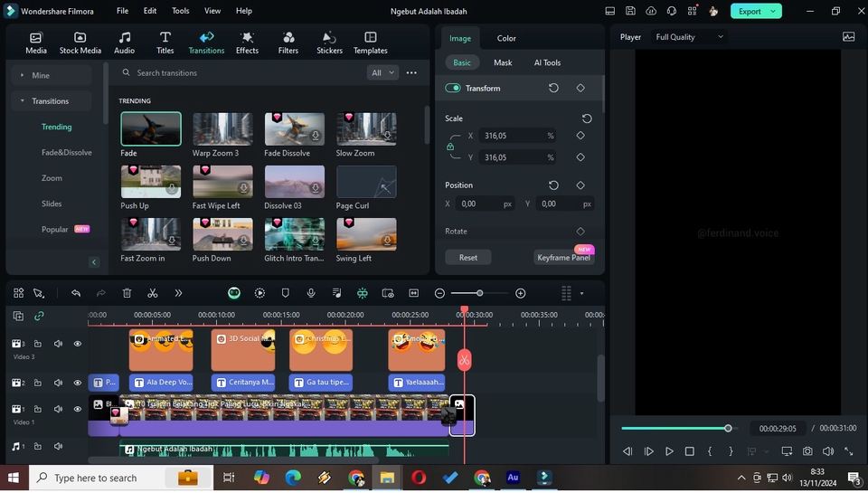This screenshot has height=493, width=868.
Task: Delete selected clip with the trash icon
Action: [127, 293]
